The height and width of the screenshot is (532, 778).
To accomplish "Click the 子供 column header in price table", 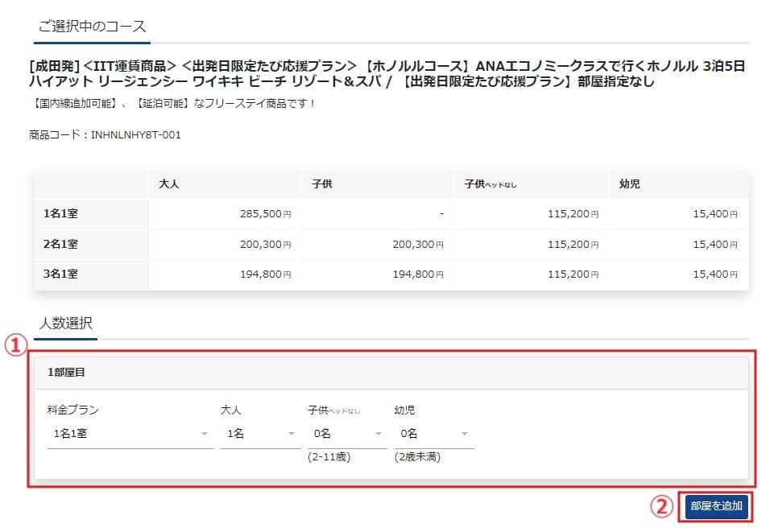I will pos(322,184).
